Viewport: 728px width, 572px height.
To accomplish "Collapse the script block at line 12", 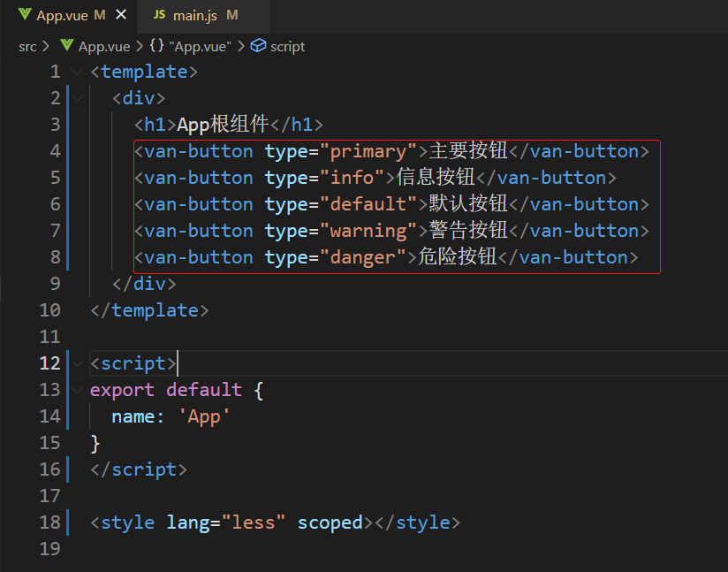I will pyautogui.click(x=77, y=363).
